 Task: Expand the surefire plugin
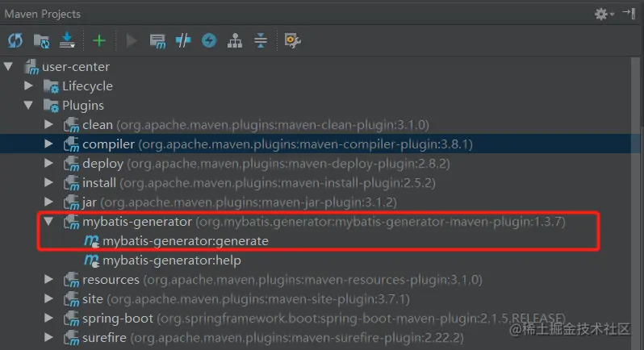click(48, 337)
